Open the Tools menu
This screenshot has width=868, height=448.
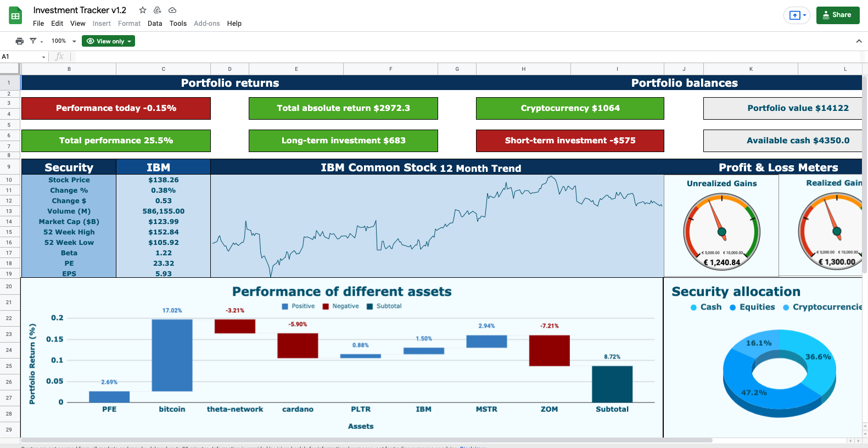click(x=178, y=24)
